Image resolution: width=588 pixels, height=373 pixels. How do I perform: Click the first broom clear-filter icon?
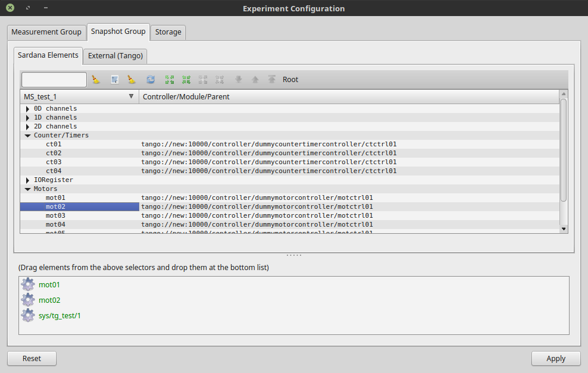pyautogui.click(x=96, y=80)
